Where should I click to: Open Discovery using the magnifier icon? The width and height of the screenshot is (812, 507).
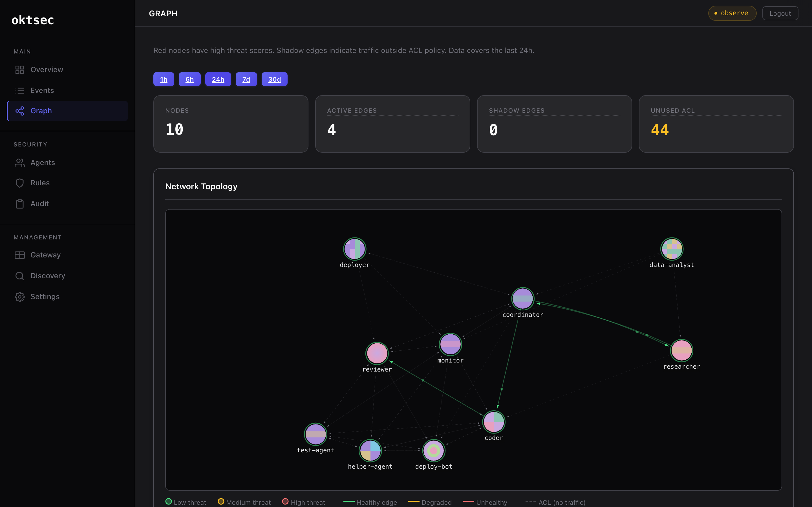pos(19,276)
